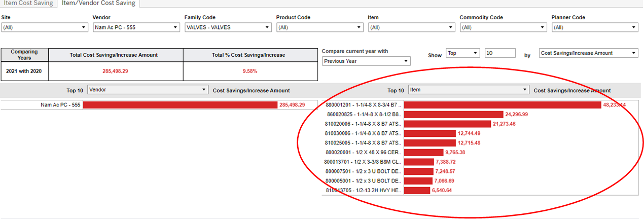Click the Total Cost Savings/Increase Amount header
This screenshot has height=219, width=644.
click(x=116, y=55)
